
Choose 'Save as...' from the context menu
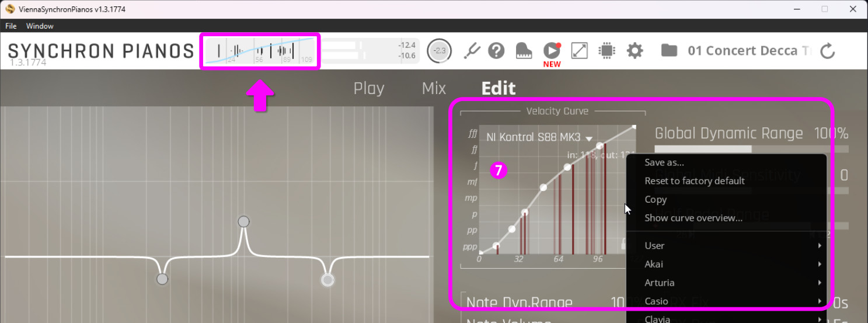(664, 162)
